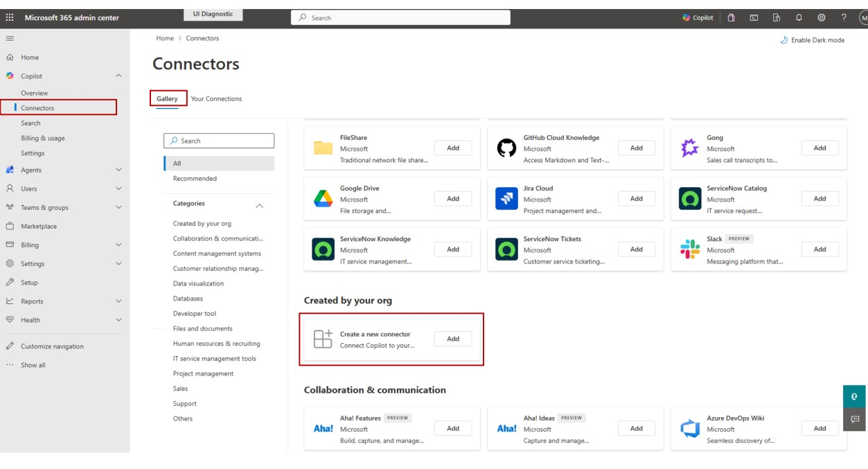Filter by Created by your org
The height and width of the screenshot is (469, 868).
[x=202, y=224]
